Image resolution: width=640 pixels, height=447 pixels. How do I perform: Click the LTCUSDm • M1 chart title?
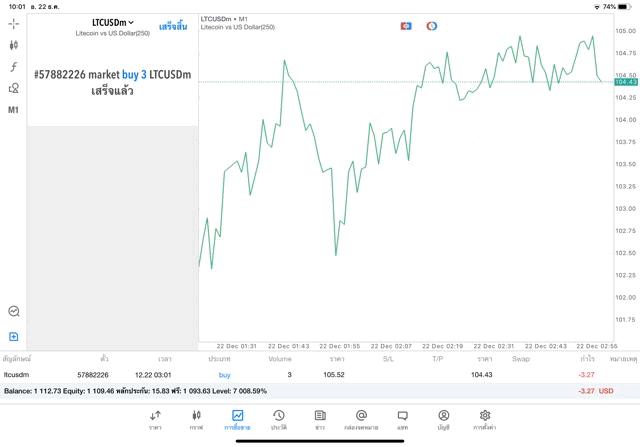pos(224,19)
